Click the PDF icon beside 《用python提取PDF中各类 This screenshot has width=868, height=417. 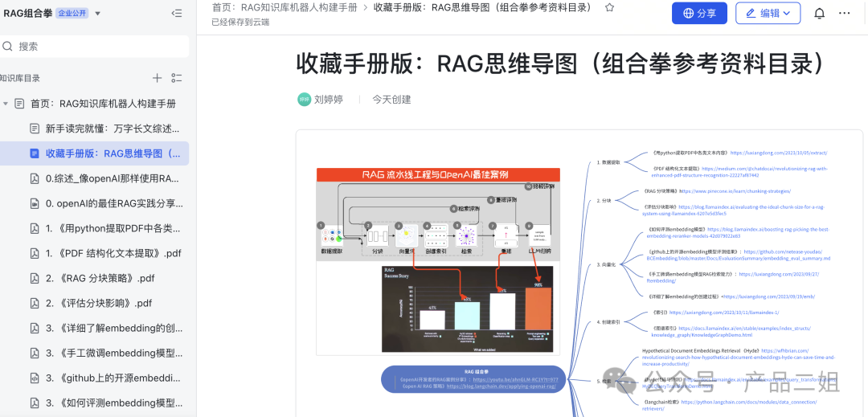tap(35, 228)
